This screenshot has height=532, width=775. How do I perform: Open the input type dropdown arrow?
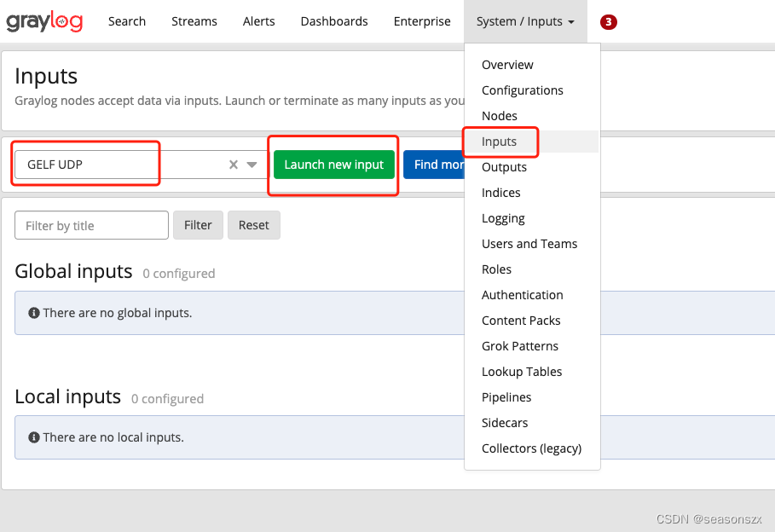[x=252, y=165]
